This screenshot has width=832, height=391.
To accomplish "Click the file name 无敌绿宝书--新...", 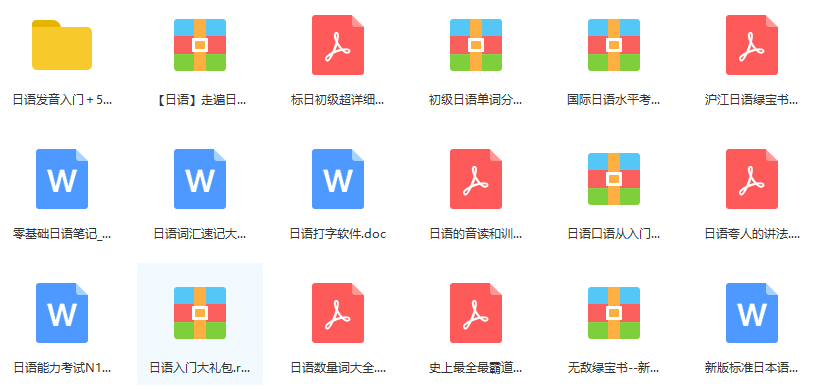I will (614, 368).
